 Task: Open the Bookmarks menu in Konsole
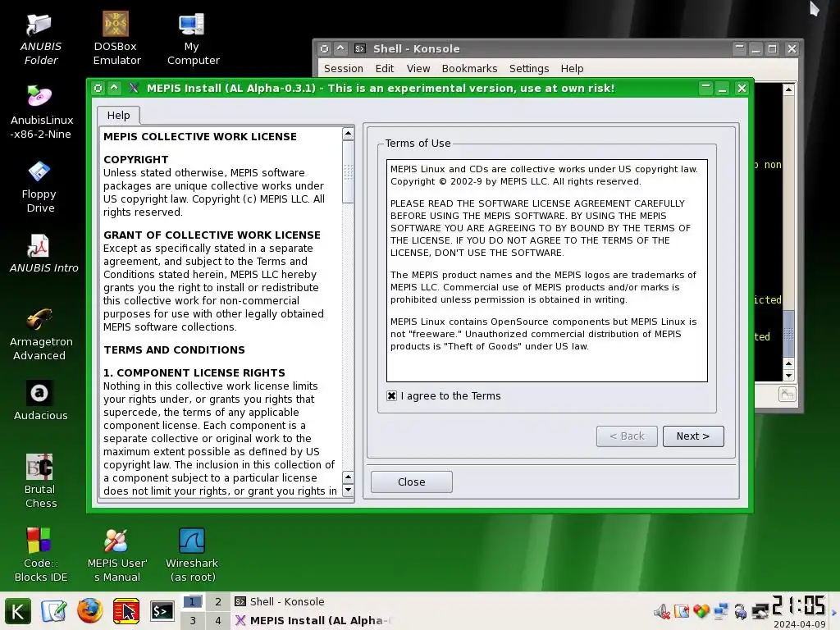pyautogui.click(x=470, y=69)
